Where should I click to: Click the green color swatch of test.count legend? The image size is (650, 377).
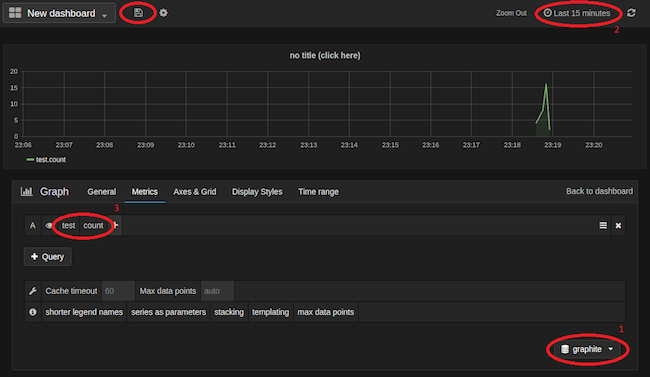coord(30,160)
